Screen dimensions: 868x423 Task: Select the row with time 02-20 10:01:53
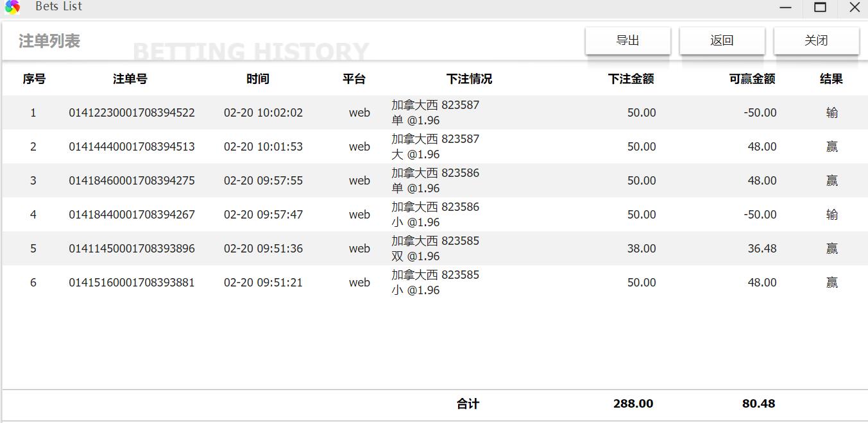pyautogui.click(x=263, y=147)
